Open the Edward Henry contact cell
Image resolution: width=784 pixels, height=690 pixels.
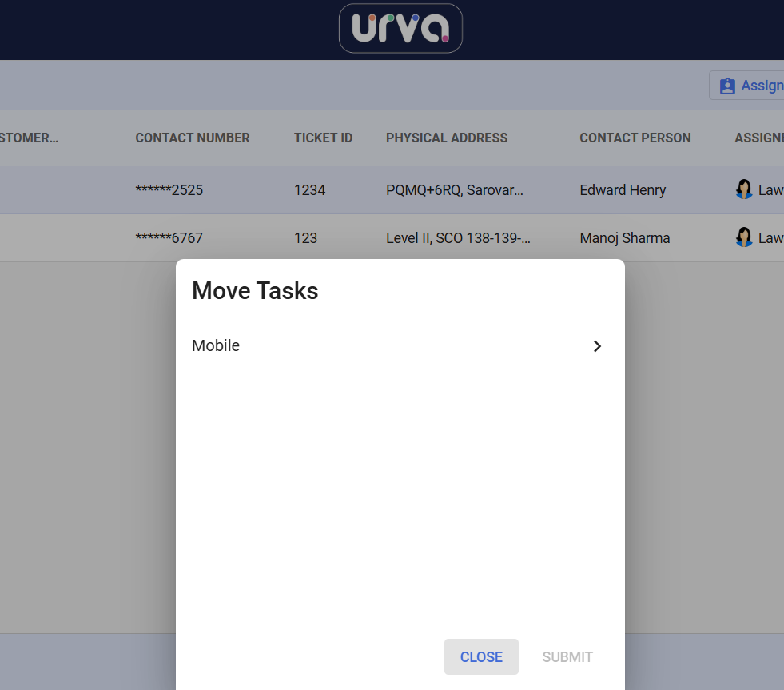pyautogui.click(x=623, y=190)
